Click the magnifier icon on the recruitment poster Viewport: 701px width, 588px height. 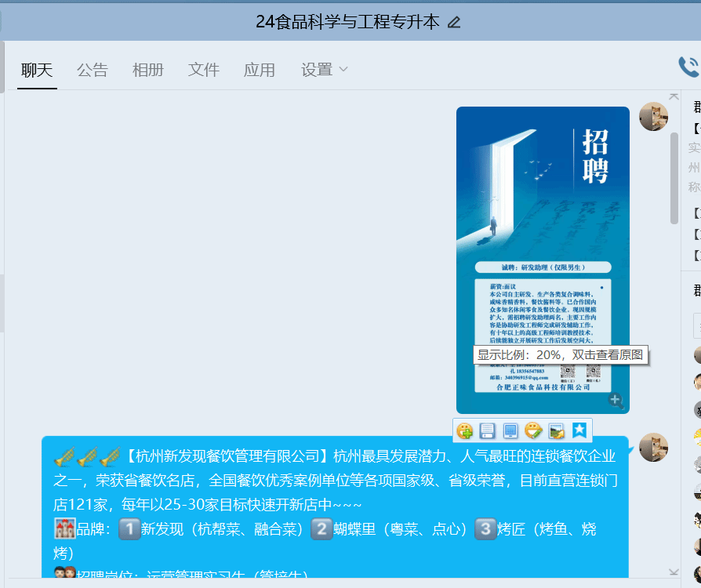[x=616, y=401]
